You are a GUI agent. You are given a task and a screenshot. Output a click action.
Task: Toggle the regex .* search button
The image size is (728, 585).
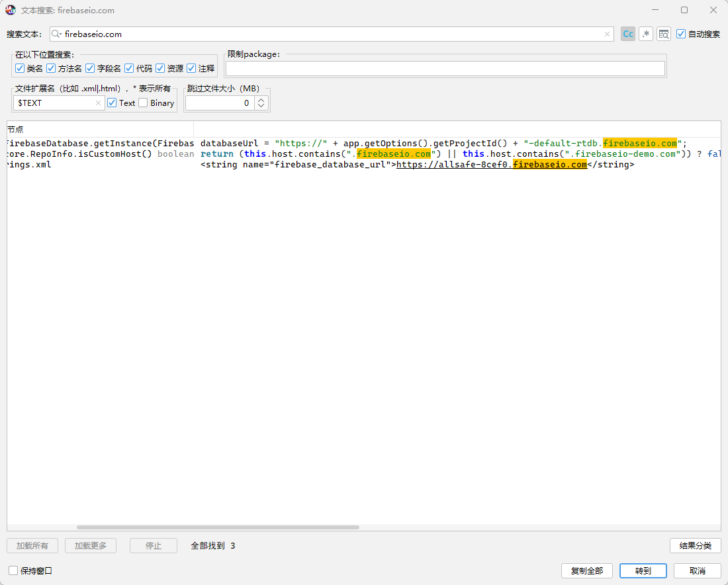click(646, 34)
